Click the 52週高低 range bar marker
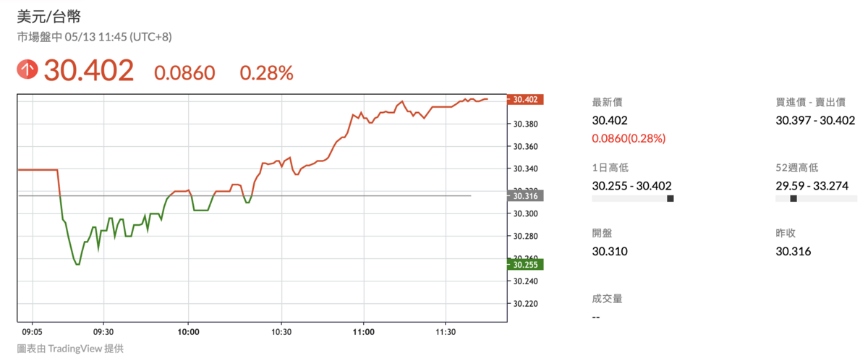The width and height of the screenshot is (868, 361). click(793, 198)
